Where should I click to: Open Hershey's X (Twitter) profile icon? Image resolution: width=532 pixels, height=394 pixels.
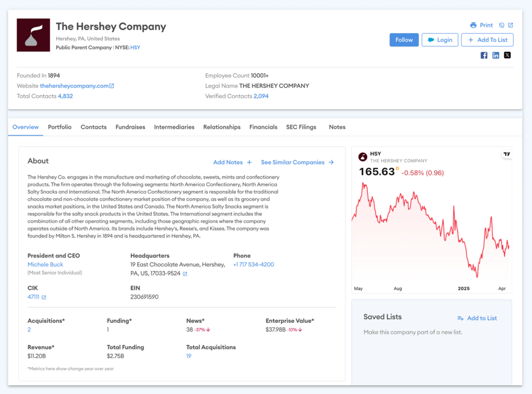click(x=507, y=55)
